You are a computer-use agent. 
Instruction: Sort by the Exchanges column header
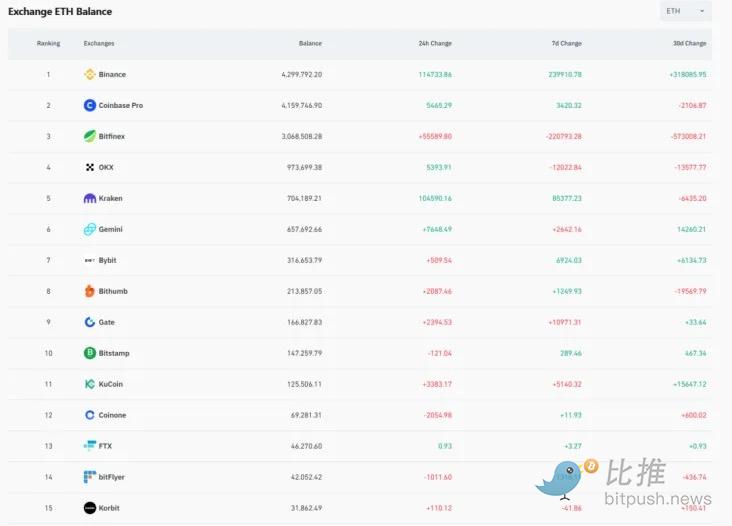99,43
